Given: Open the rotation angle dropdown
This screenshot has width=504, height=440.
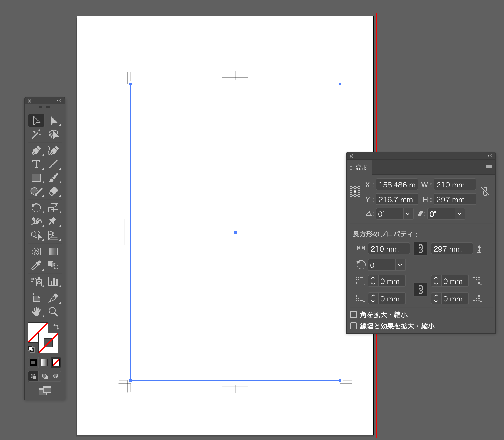Looking at the screenshot, I should (408, 214).
